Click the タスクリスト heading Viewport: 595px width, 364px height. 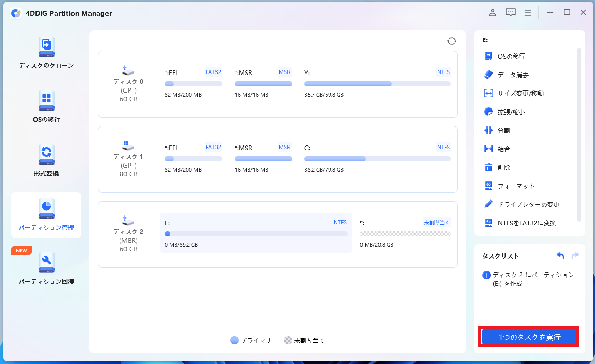[500, 256]
